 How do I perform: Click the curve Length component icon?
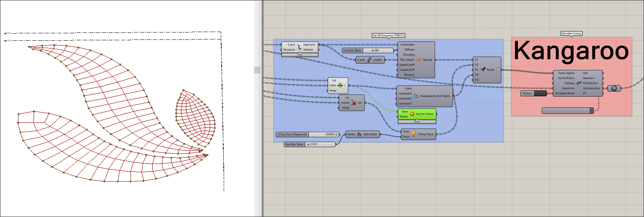(x=369, y=60)
